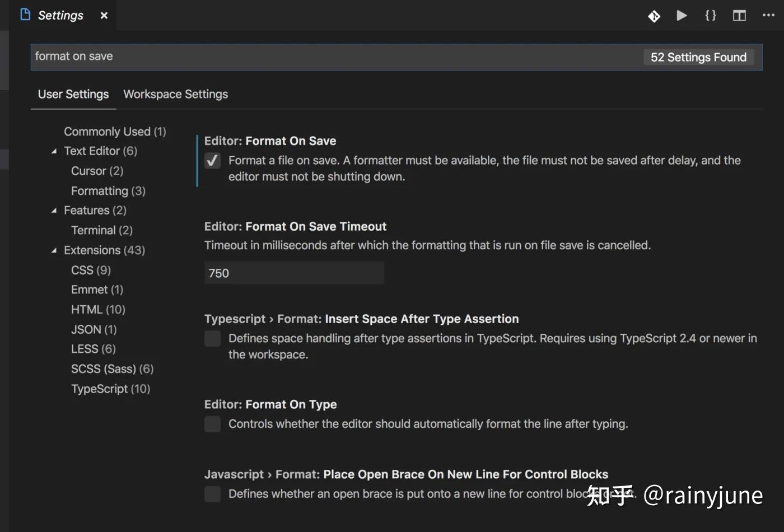
Task: Open Commonly Used (1) category
Action: point(115,132)
